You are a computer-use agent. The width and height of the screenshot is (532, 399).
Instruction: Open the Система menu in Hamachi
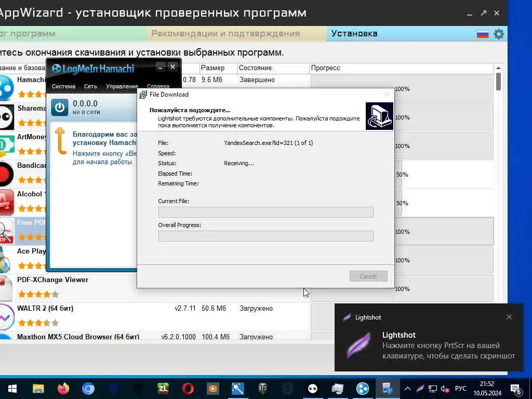coord(63,87)
